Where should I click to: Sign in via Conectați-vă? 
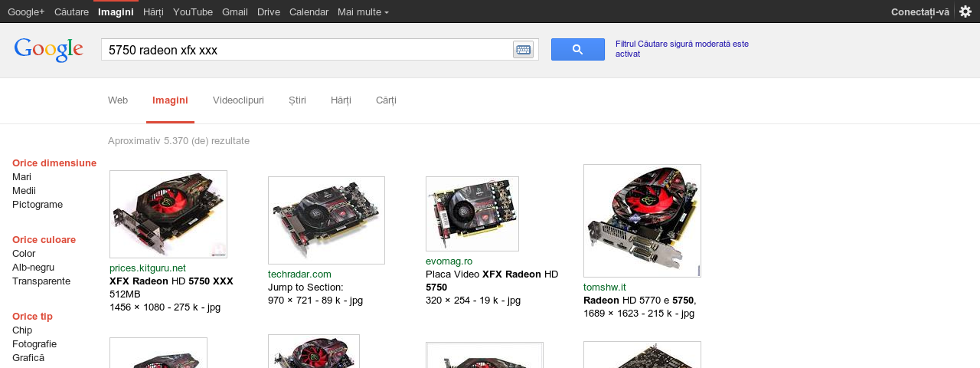(920, 11)
